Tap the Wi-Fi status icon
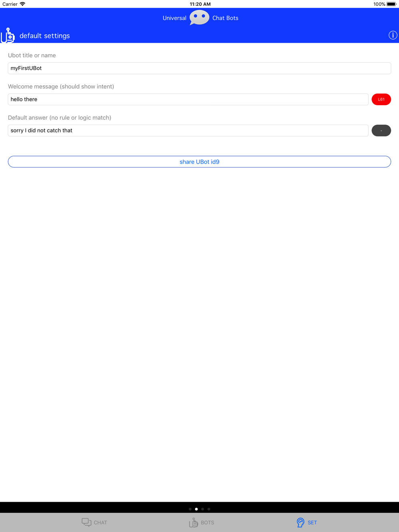The image size is (399, 532). pos(23,4)
